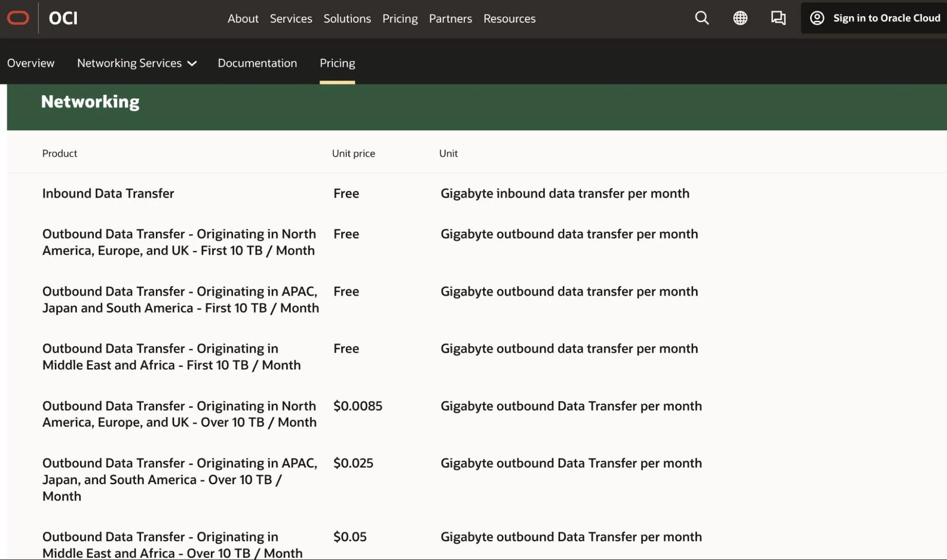Open the Resources top menu
Screen dimensions: 947x560
(509, 18)
